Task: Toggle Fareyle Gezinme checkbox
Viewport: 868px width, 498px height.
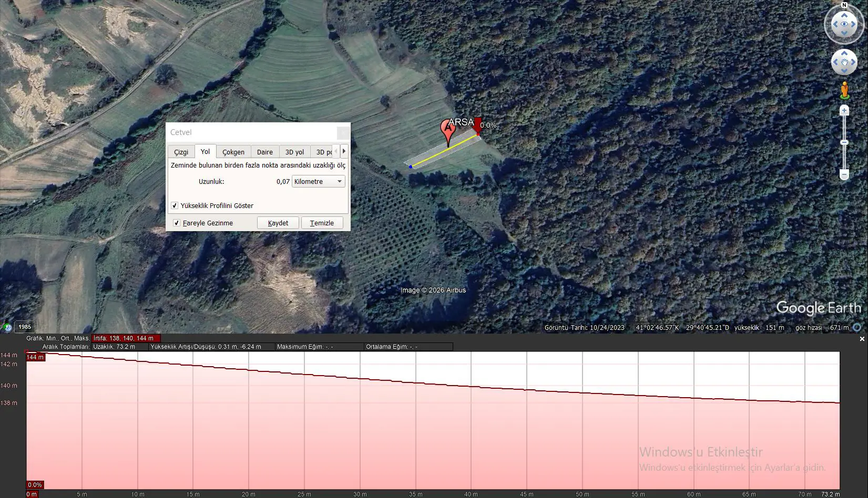Action: (177, 223)
